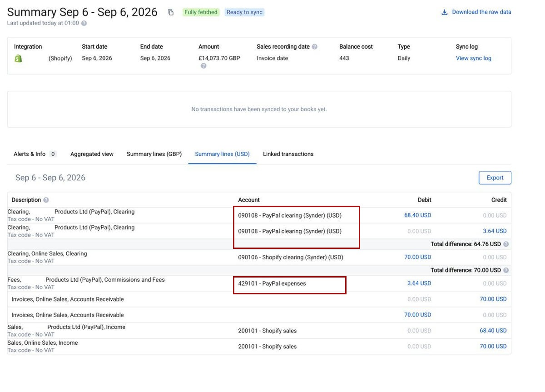Screen dimensions: 545x392
Task: Open help icon beside Last updated
Action: (x=84, y=23)
